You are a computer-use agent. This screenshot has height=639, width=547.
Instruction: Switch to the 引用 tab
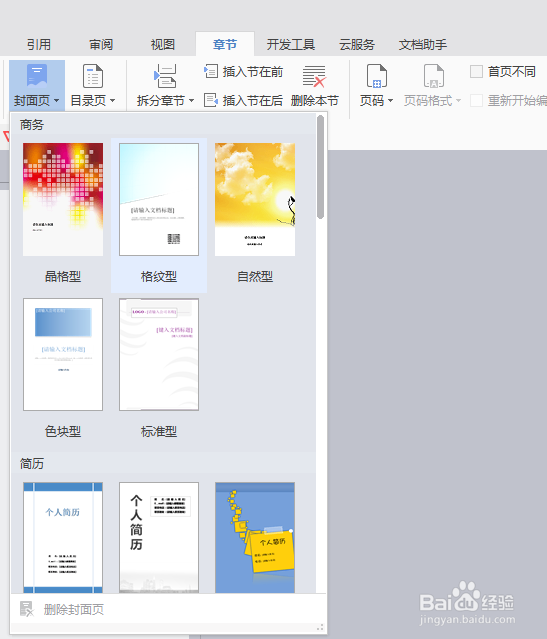point(39,44)
